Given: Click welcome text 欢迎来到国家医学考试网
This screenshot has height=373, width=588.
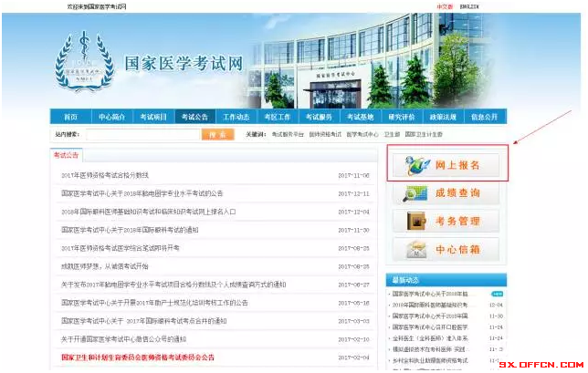Looking at the screenshot, I should (97, 6).
